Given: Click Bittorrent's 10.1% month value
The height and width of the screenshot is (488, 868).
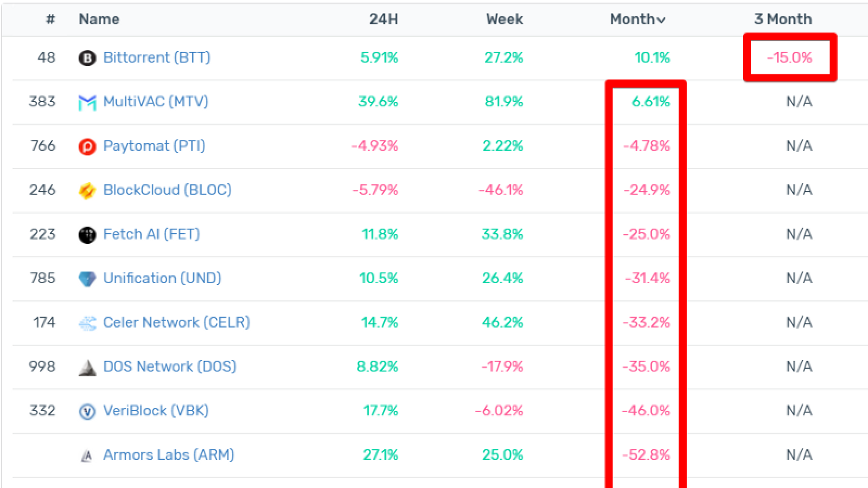Looking at the screenshot, I should pos(652,57).
